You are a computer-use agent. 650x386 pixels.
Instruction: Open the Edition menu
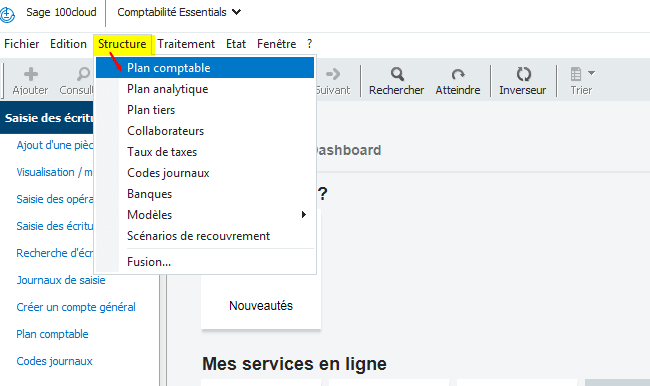68,44
